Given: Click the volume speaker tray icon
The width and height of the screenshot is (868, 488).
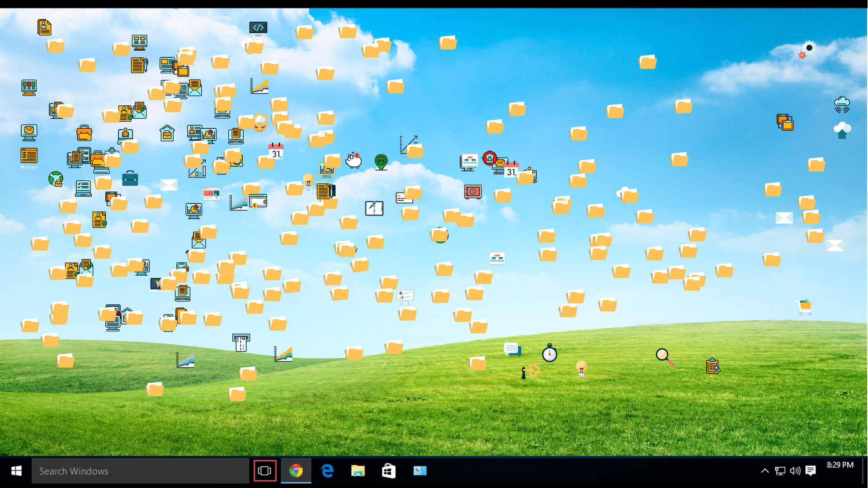Looking at the screenshot, I should click(x=795, y=471).
